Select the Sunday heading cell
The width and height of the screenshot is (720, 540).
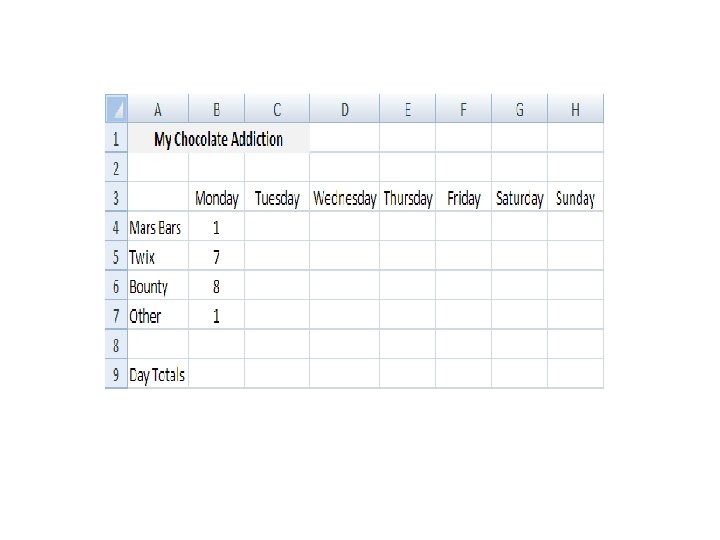coord(575,197)
